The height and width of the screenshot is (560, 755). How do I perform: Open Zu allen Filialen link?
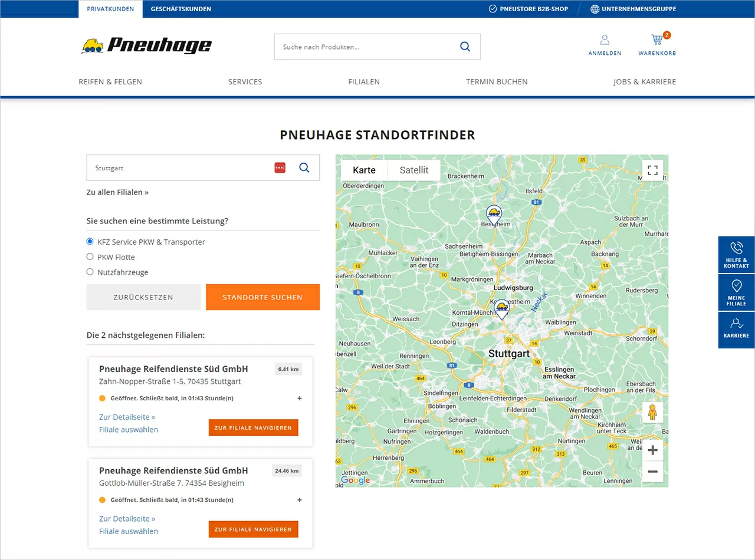coord(117,192)
